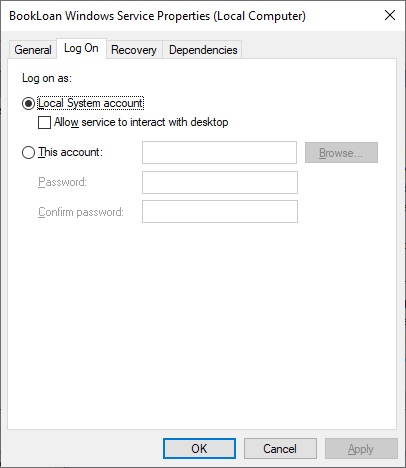Go to the Dependencies tab
This screenshot has width=406, height=468.
[x=203, y=50]
